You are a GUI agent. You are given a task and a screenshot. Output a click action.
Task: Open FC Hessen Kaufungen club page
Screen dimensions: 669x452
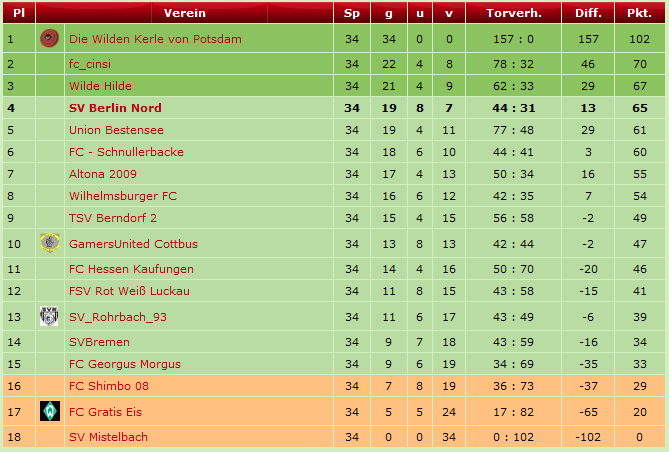click(131, 269)
